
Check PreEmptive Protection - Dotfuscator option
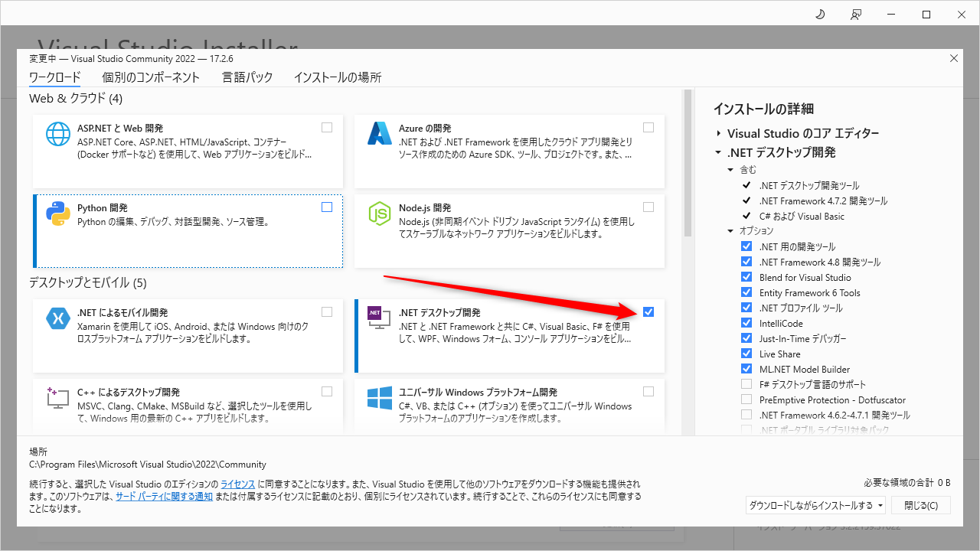pos(746,399)
